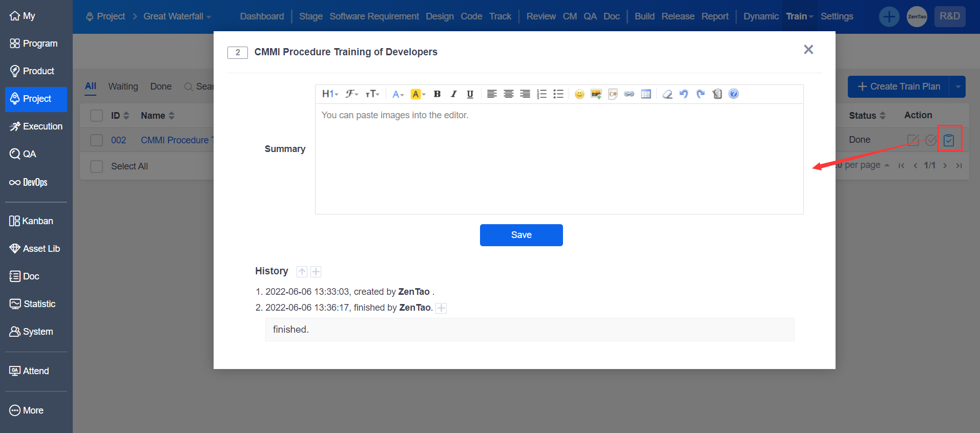
Task: Save the training summary
Action: click(x=521, y=235)
